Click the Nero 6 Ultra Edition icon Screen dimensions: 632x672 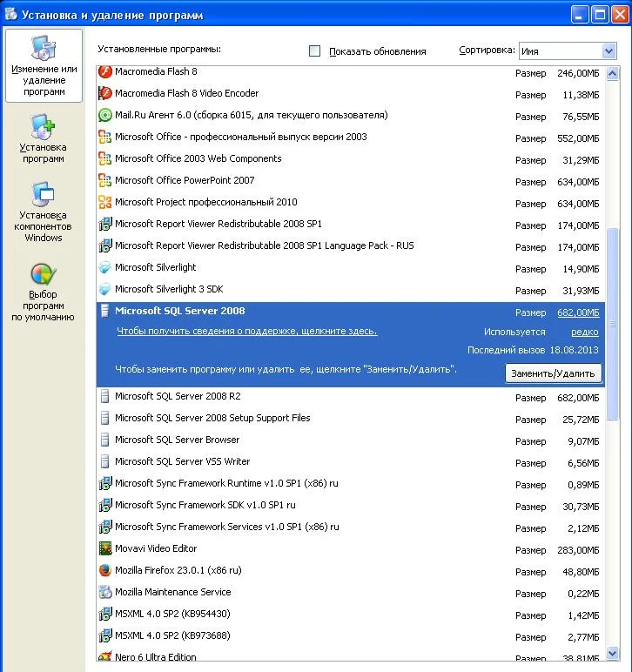tap(105, 657)
